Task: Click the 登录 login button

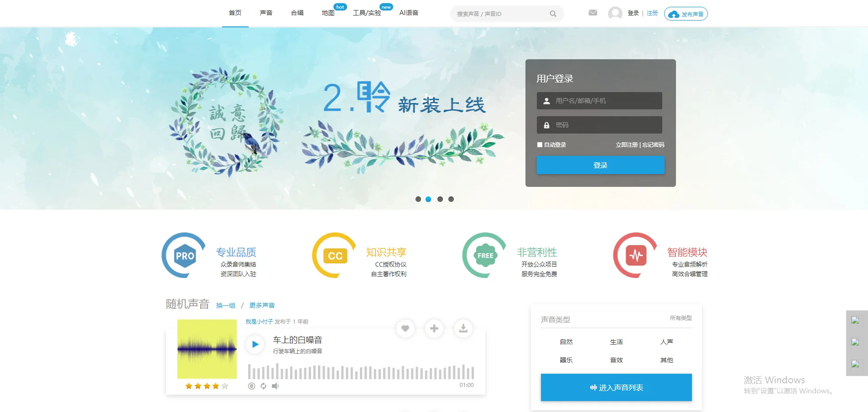Action: 600,165
